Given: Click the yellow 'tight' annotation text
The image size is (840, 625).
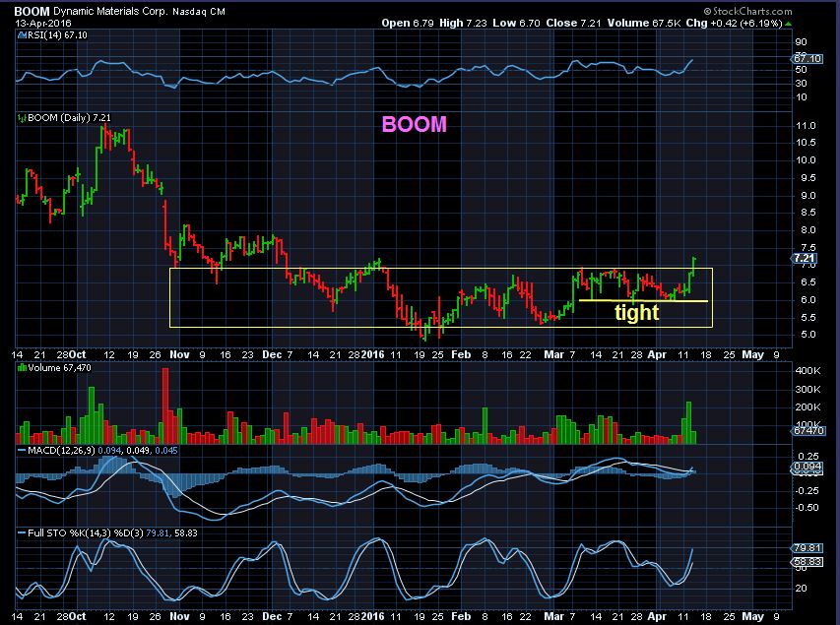Looking at the screenshot, I should (636, 312).
